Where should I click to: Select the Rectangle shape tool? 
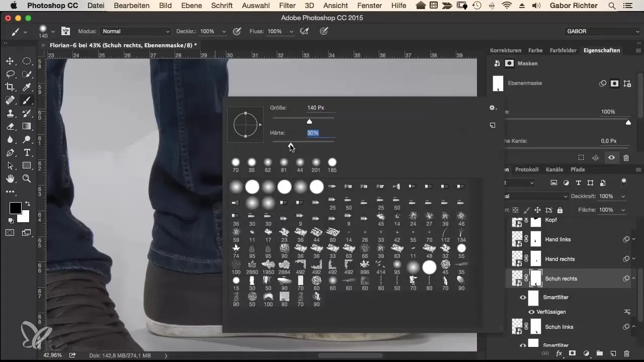tap(27, 166)
